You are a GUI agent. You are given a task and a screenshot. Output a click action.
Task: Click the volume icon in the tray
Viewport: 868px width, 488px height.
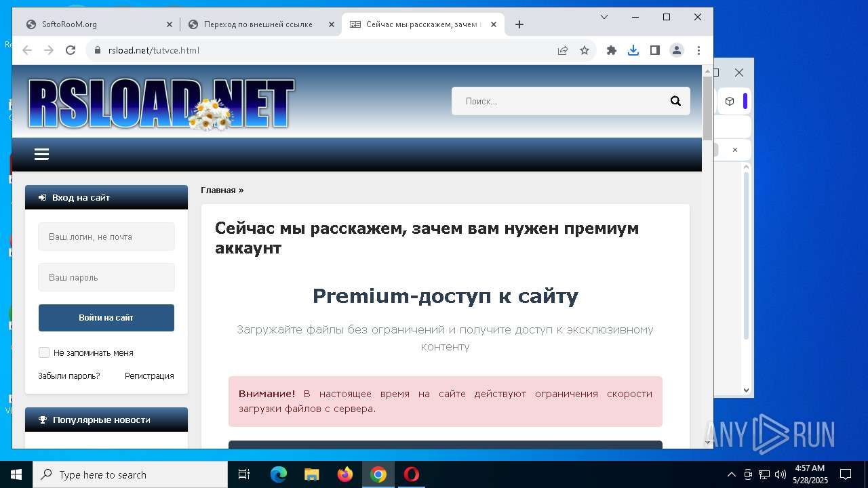pyautogui.click(x=781, y=474)
